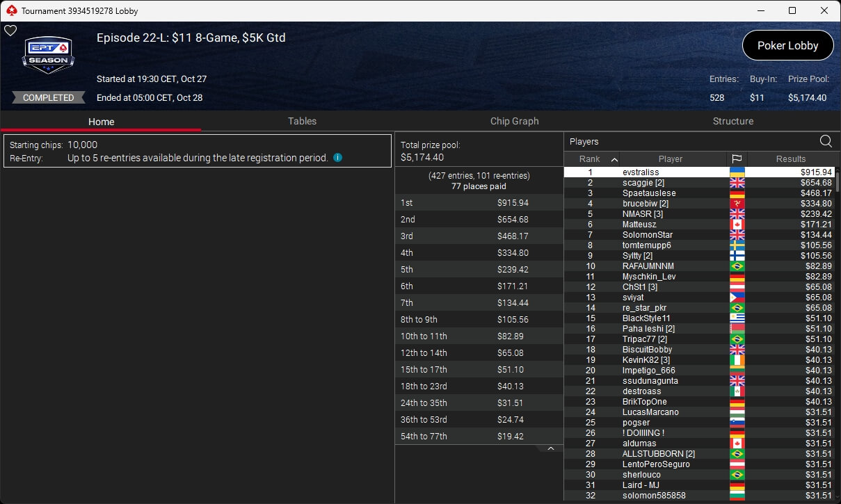841x504 pixels.
Task: Click the Canada flag beside Matteusz
Action: [x=737, y=225]
